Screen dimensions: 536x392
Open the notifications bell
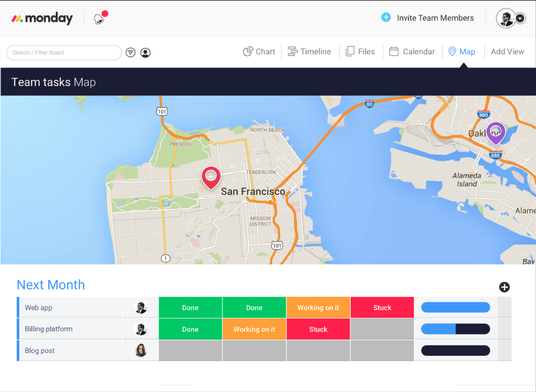click(x=100, y=18)
